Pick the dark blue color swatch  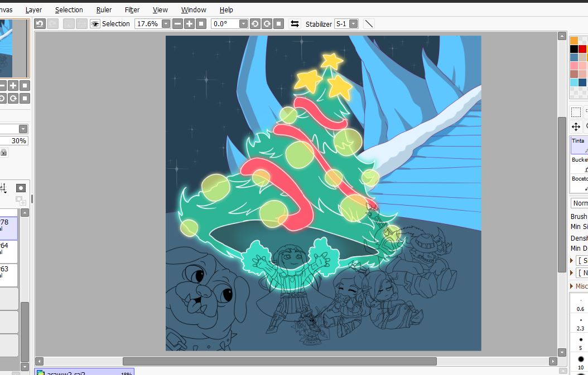point(582,82)
